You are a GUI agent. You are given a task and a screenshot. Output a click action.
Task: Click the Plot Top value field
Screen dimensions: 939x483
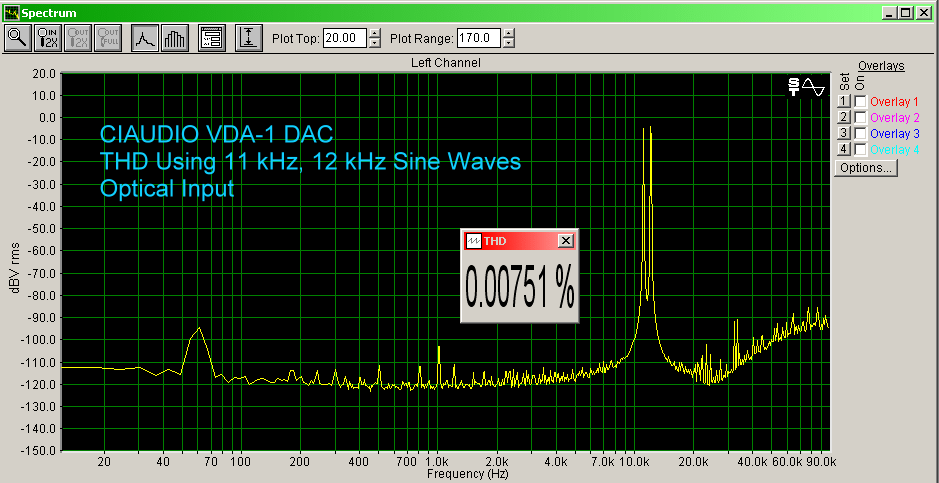tap(344, 39)
